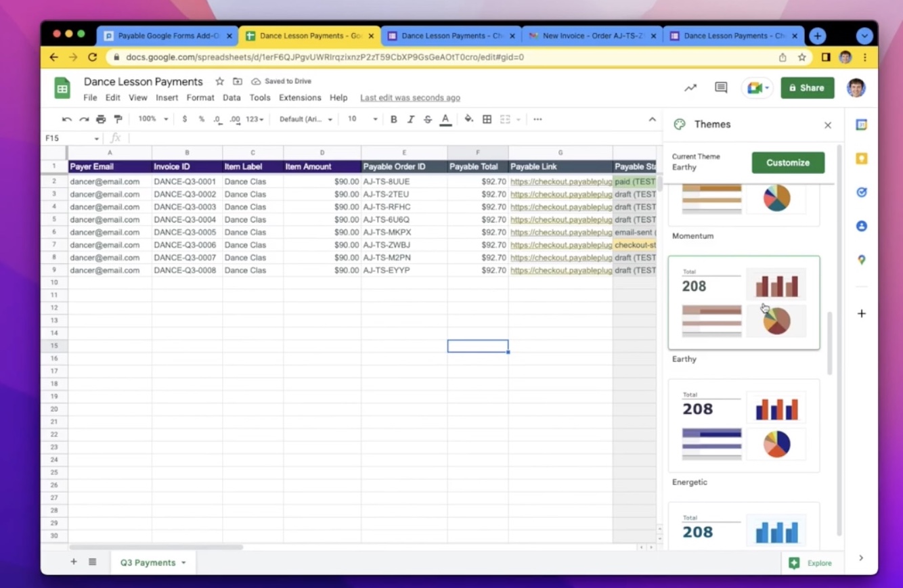This screenshot has height=588, width=903.
Task: Apply strikethrough formatting
Action: (x=427, y=118)
